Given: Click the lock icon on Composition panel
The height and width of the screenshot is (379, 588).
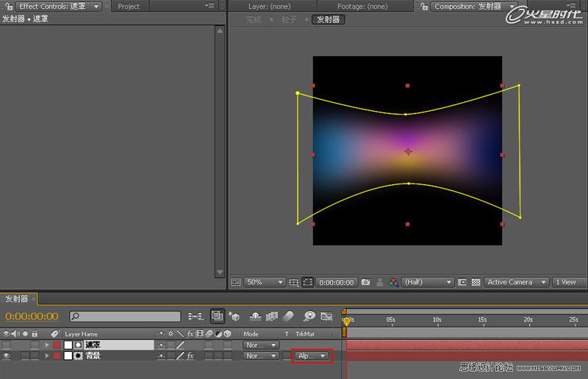Looking at the screenshot, I should tap(424, 6).
